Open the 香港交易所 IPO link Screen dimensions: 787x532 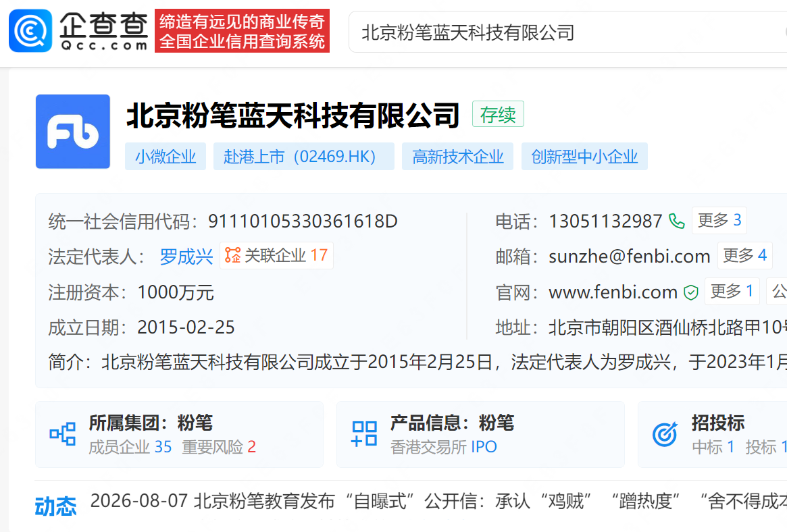[444, 447]
